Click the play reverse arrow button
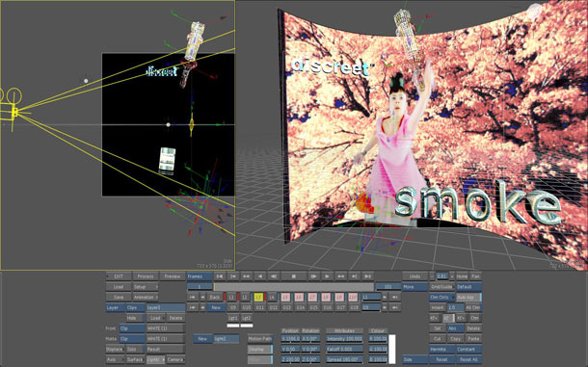The width and height of the screenshot is (588, 367). [260, 276]
